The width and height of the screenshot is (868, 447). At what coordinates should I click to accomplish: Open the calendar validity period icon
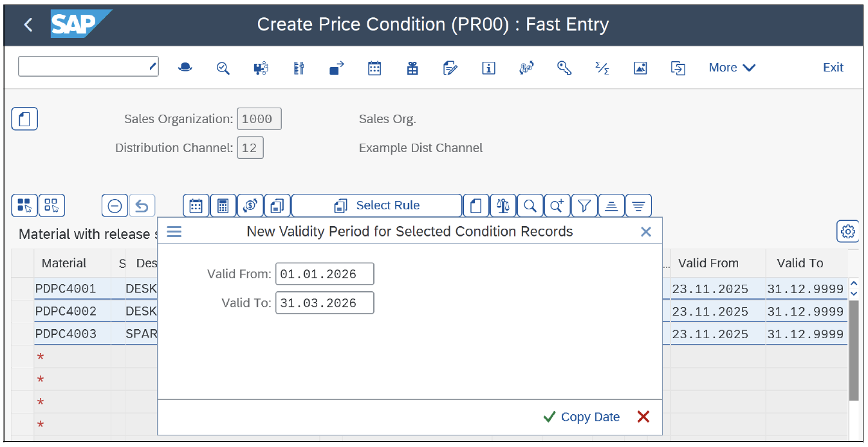(x=196, y=205)
